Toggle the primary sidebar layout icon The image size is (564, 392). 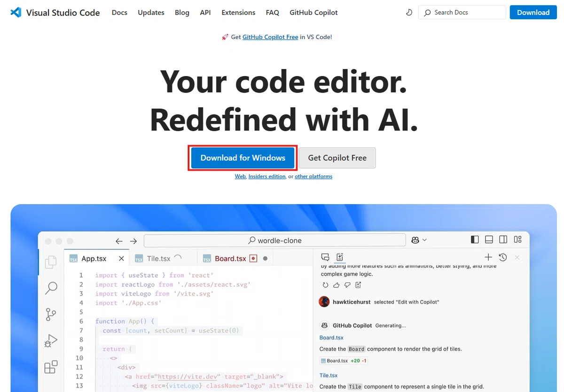475,239
